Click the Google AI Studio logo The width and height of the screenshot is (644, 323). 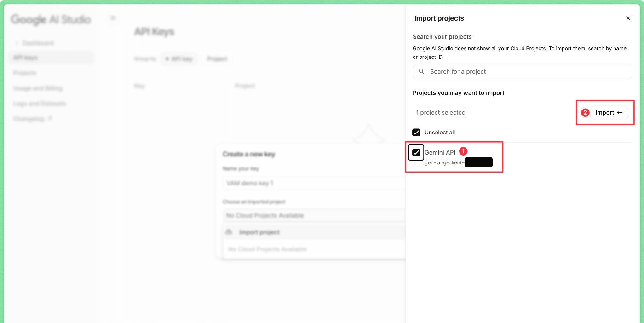[51, 19]
